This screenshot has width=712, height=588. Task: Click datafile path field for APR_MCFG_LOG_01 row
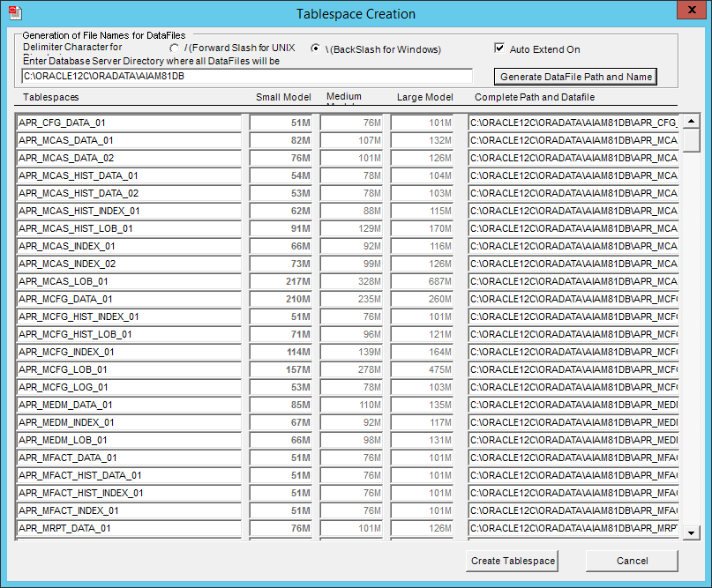tap(573, 388)
